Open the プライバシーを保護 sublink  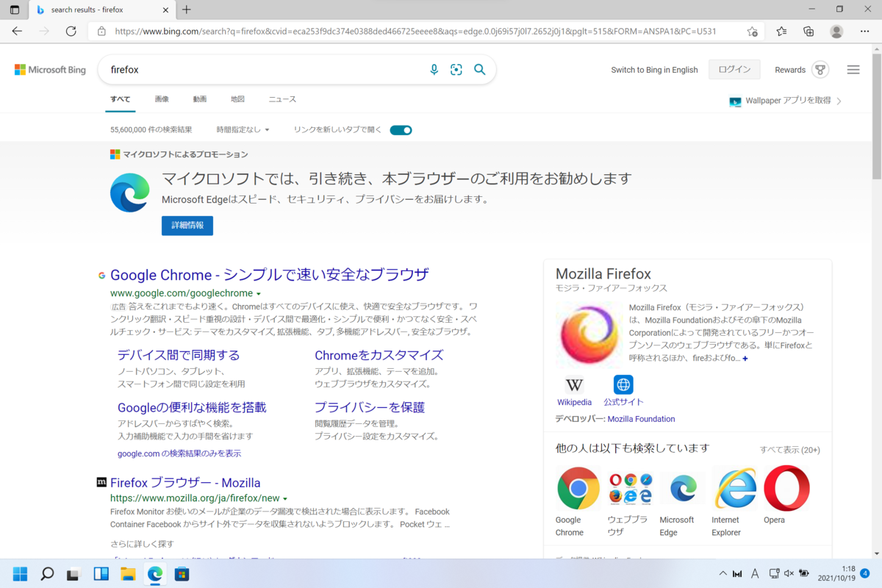[x=370, y=407]
